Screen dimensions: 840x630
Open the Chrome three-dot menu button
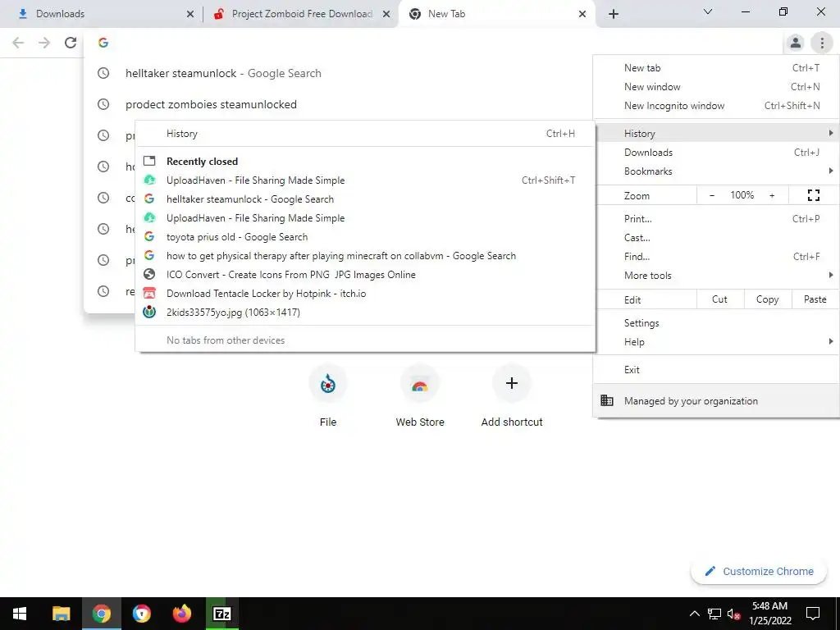(x=822, y=43)
